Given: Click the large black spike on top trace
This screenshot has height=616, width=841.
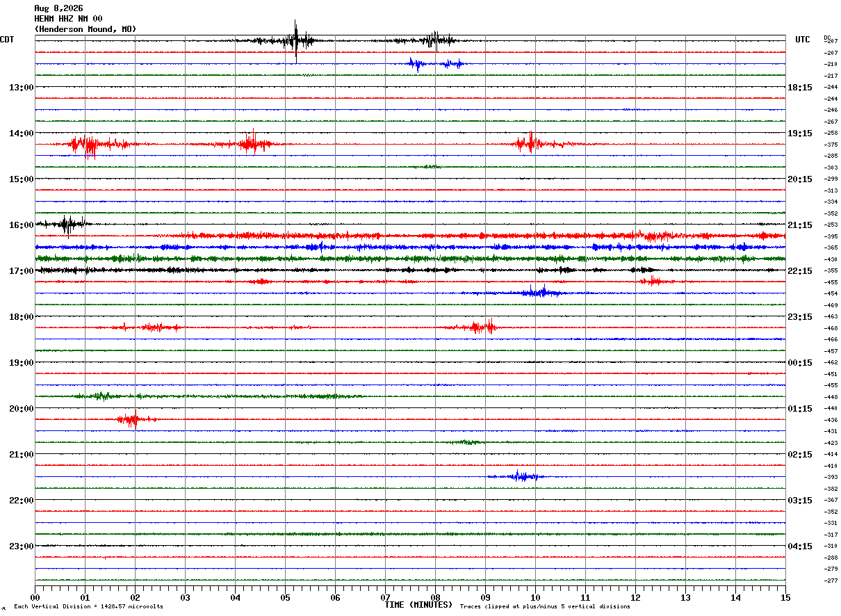Looking at the screenshot, I should [x=296, y=41].
